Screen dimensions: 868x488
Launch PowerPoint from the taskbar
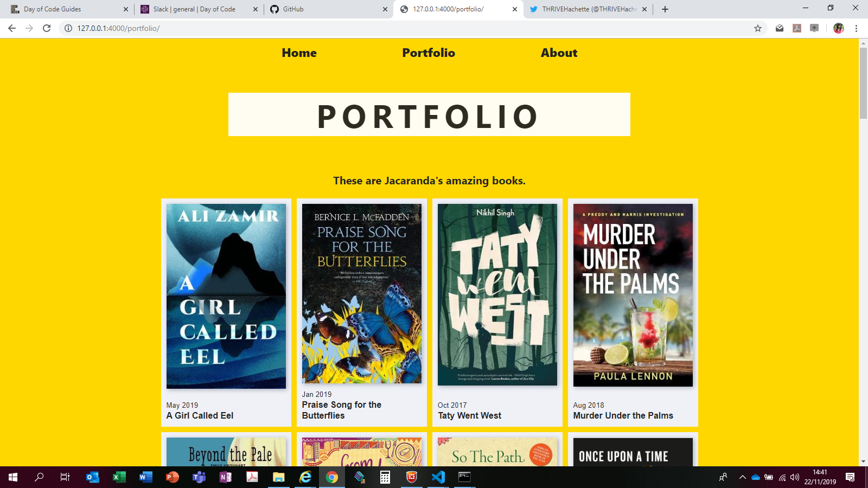(x=172, y=477)
